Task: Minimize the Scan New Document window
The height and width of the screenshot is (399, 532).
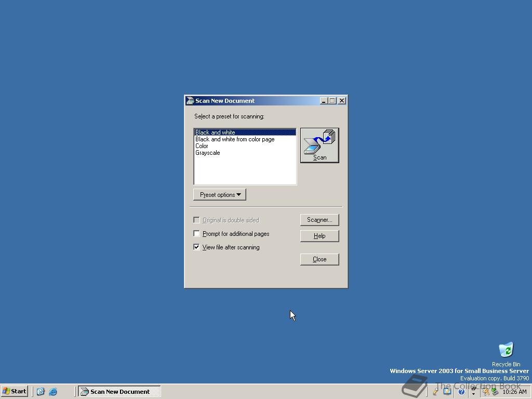Action: (324, 101)
